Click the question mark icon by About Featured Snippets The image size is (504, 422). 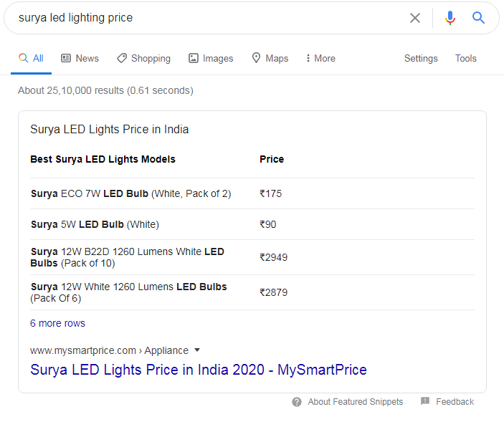coord(297,402)
